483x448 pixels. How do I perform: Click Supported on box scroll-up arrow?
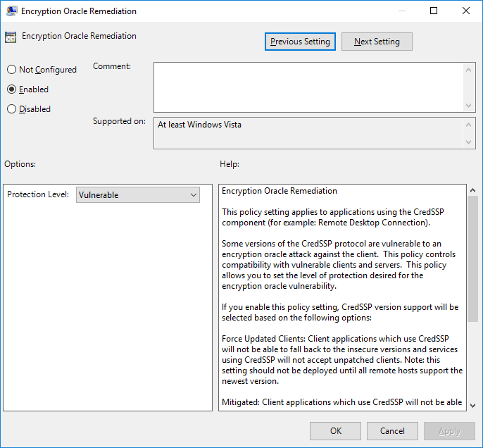(470, 124)
